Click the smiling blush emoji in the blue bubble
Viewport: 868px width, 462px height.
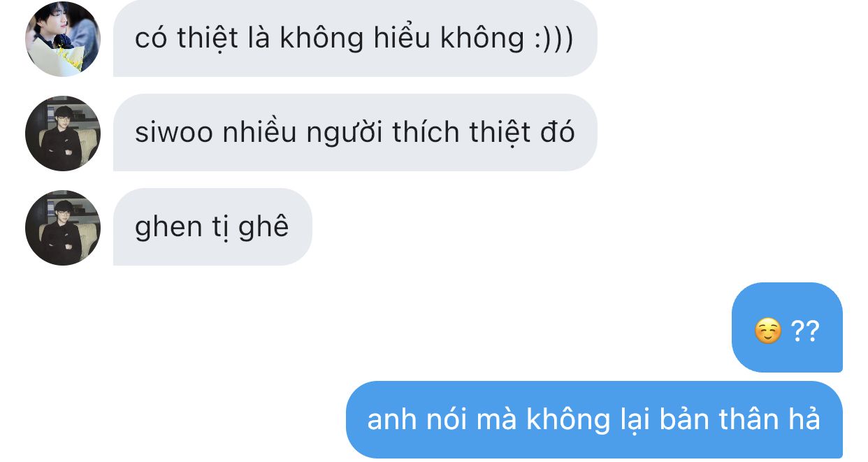[x=768, y=331]
